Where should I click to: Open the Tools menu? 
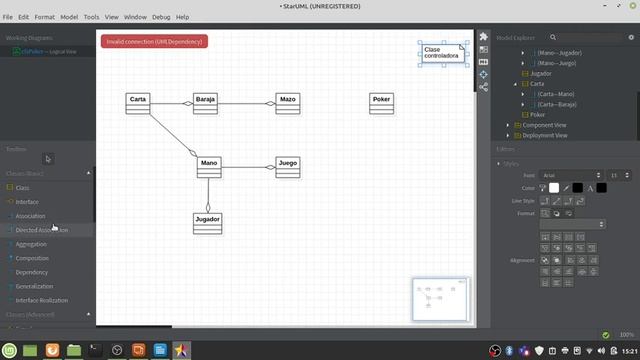tap(91, 17)
